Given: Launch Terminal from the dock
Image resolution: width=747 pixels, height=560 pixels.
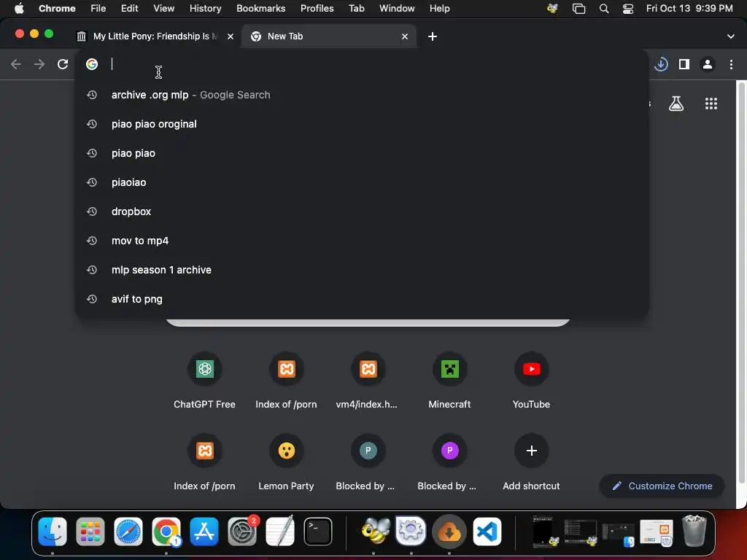Looking at the screenshot, I should [318, 532].
